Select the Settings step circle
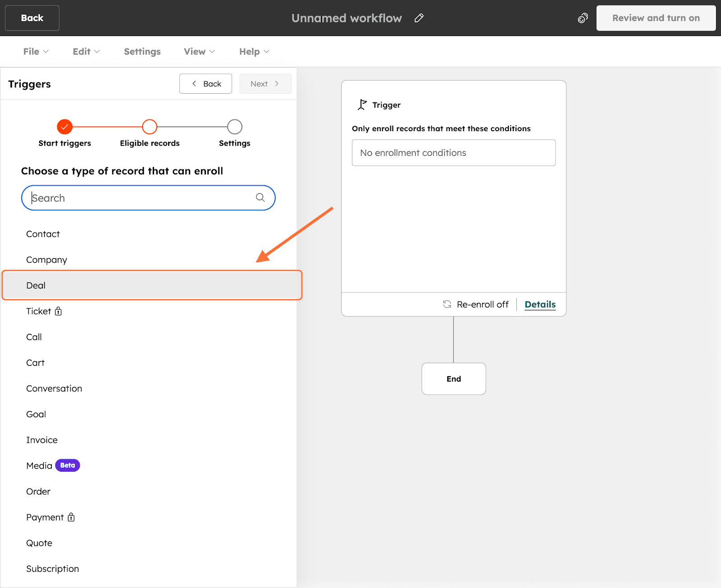The width and height of the screenshot is (721, 588). (234, 127)
